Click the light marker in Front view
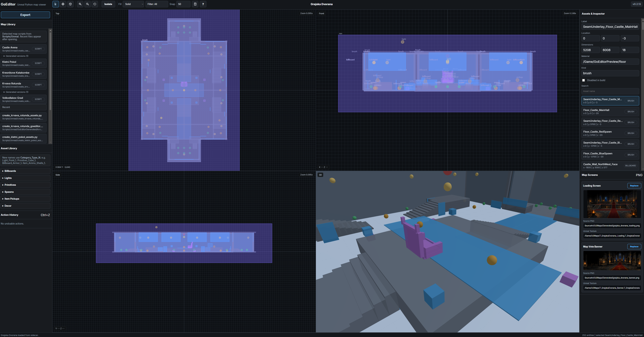This screenshot has width=644, height=337. [402, 42]
